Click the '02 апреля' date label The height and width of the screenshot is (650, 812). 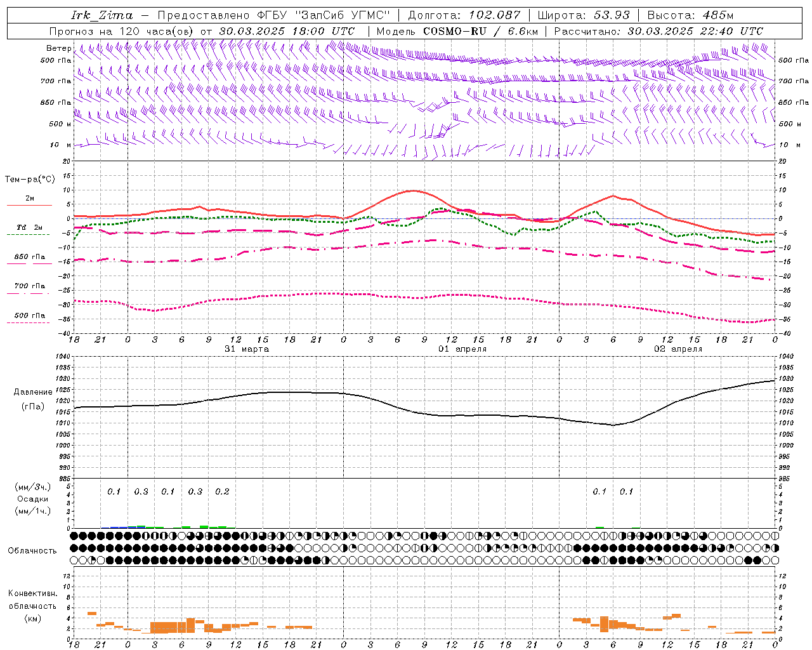(678, 349)
